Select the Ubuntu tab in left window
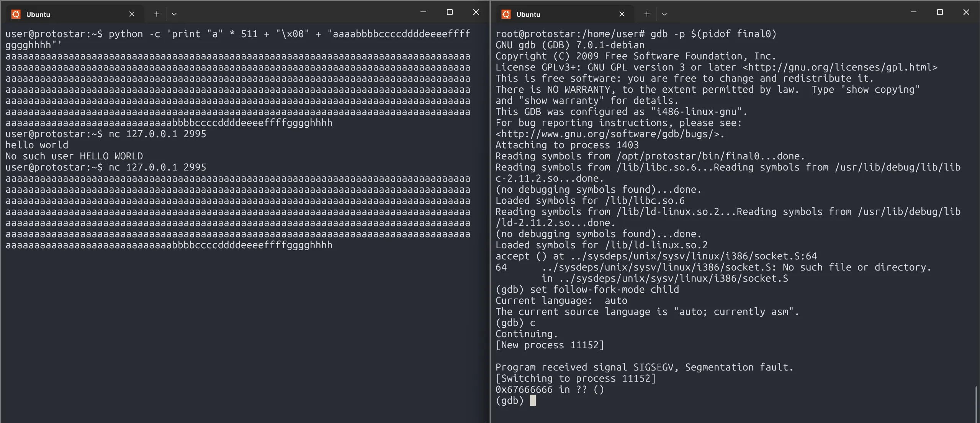 [75, 14]
